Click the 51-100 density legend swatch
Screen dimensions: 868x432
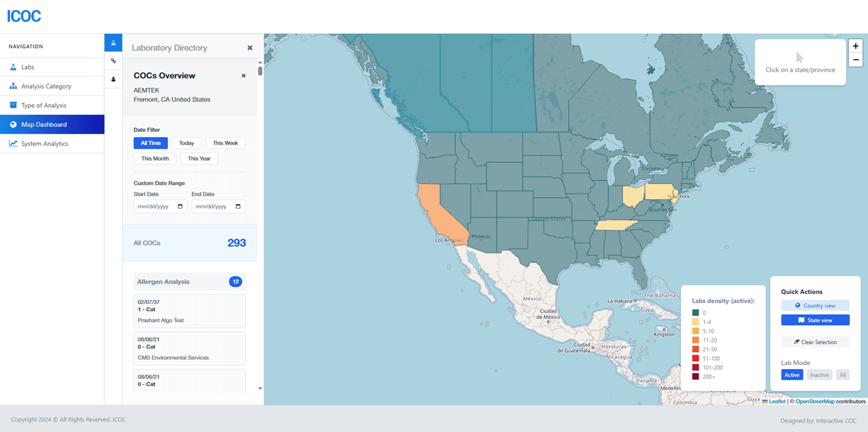(696, 358)
